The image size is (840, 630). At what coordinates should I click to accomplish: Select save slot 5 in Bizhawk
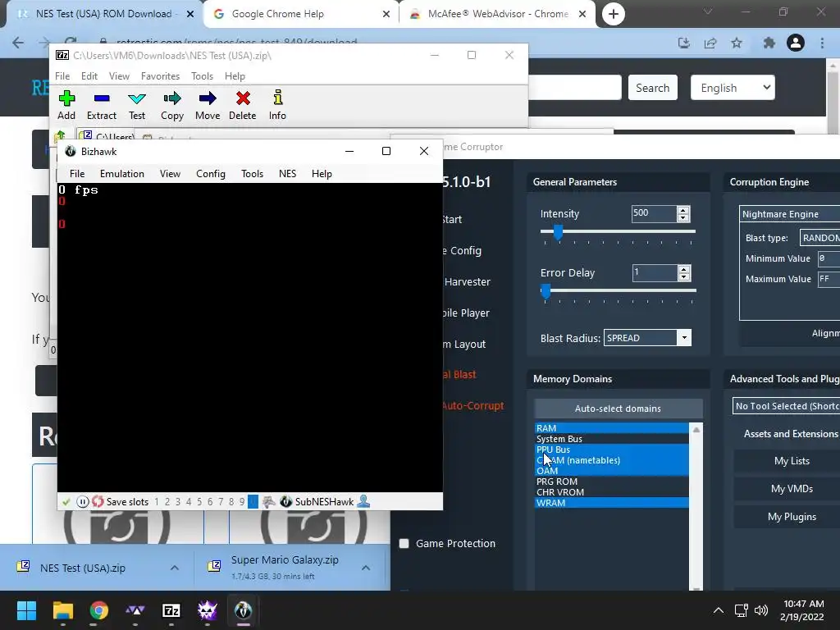pos(199,502)
